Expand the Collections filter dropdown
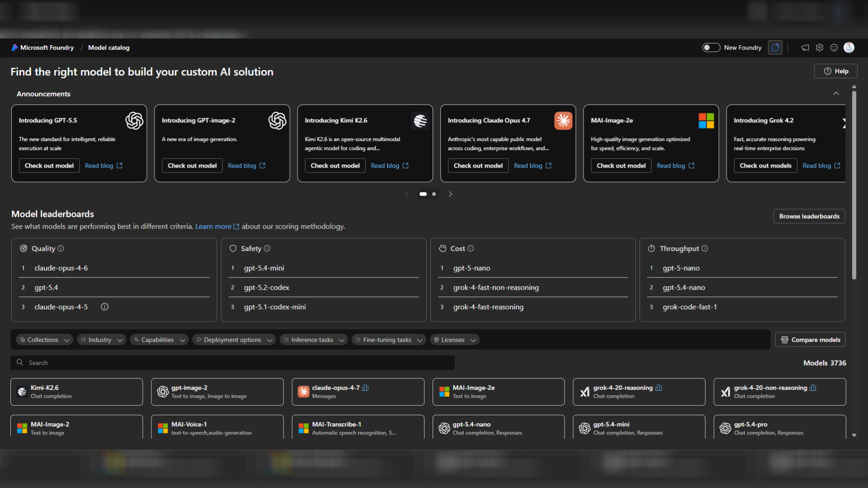 pyautogui.click(x=44, y=340)
